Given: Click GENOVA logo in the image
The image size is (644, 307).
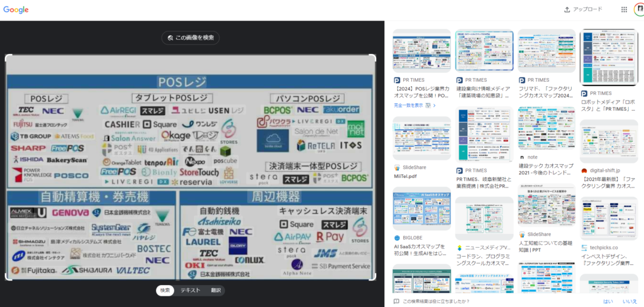Looking at the screenshot, I should [70, 213].
